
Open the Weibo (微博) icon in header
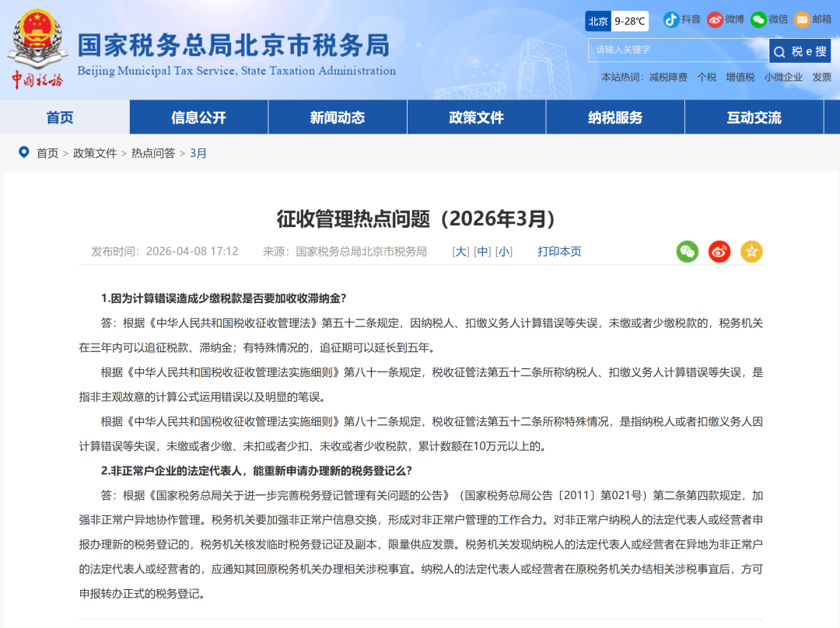715,19
